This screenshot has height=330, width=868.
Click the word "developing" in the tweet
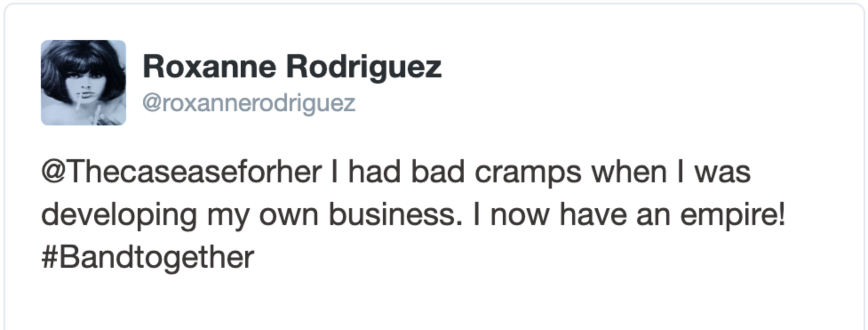(x=119, y=215)
